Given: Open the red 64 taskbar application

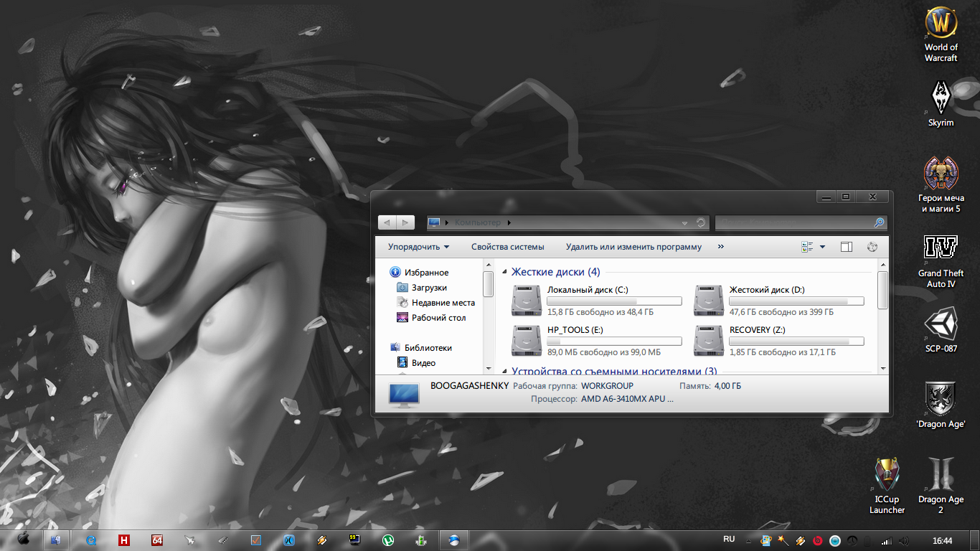Looking at the screenshot, I should [157, 540].
